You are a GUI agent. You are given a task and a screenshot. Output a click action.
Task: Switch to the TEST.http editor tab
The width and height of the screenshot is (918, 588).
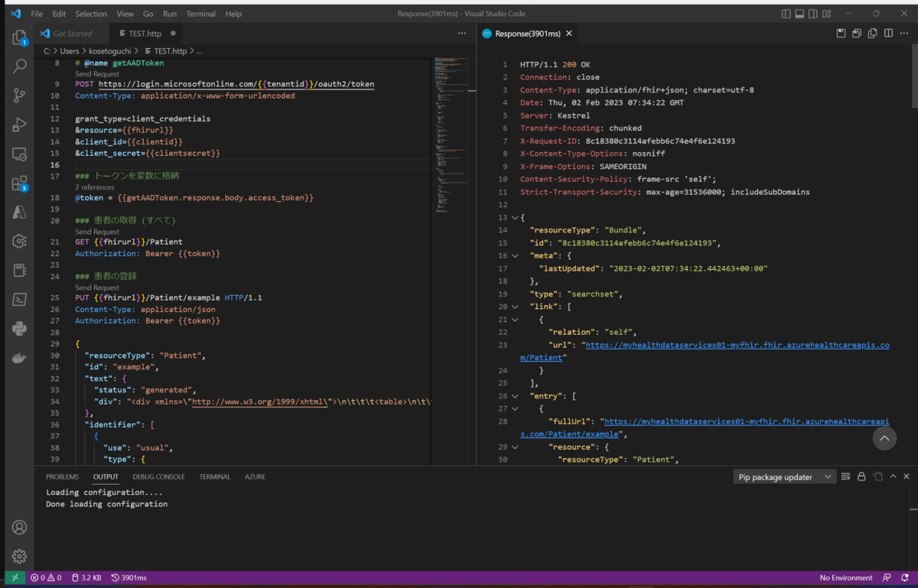point(145,34)
